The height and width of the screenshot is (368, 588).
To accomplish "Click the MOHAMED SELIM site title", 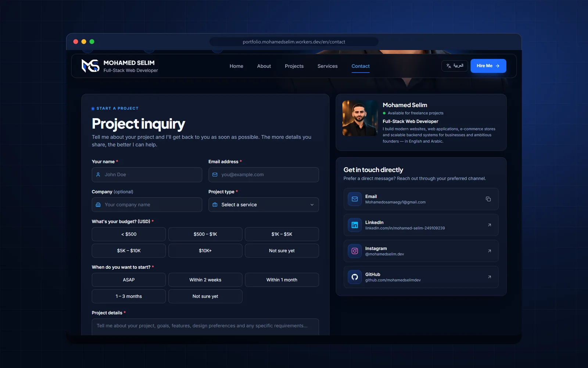I will (129, 63).
